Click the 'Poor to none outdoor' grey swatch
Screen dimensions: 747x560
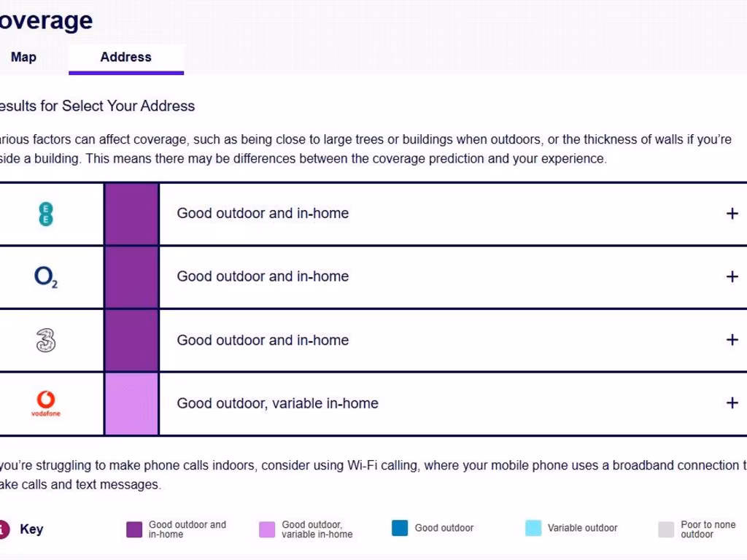click(x=666, y=529)
